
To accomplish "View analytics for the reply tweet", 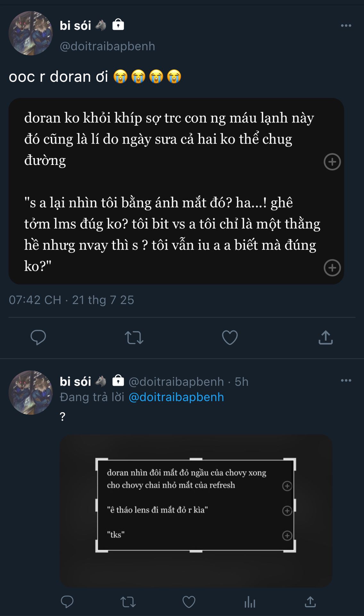I will click(250, 602).
